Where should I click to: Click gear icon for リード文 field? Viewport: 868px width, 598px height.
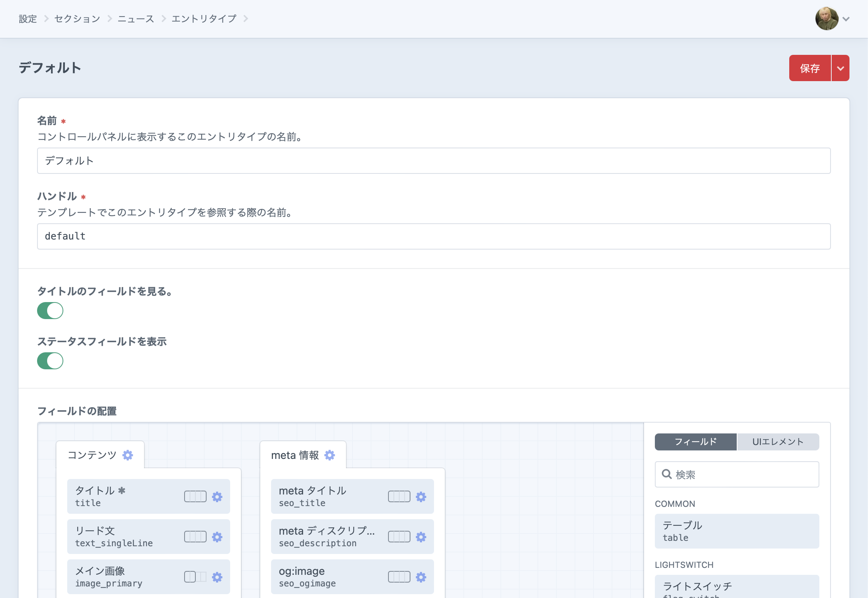pos(217,537)
